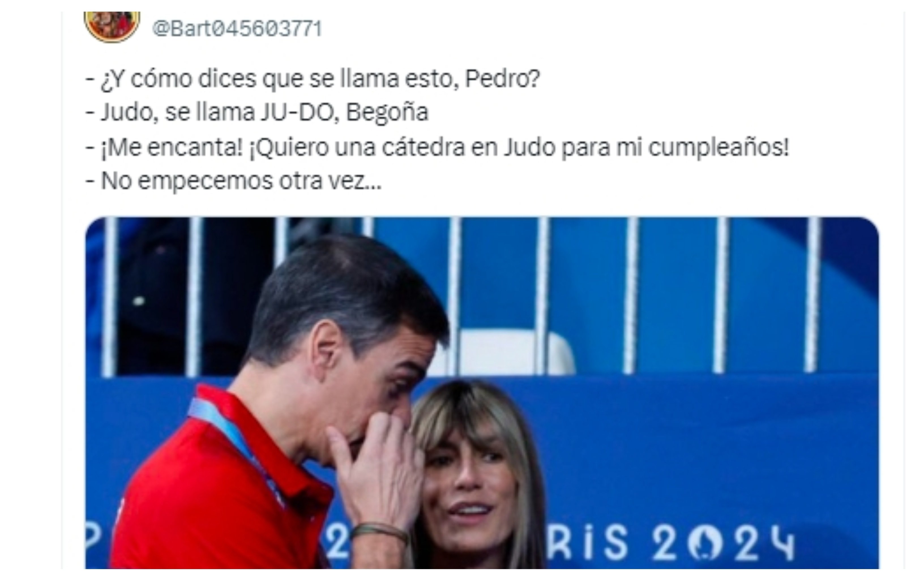This screenshot has width=924, height=581.
Task: Open the attached photo in the tweet
Action: pos(482,393)
